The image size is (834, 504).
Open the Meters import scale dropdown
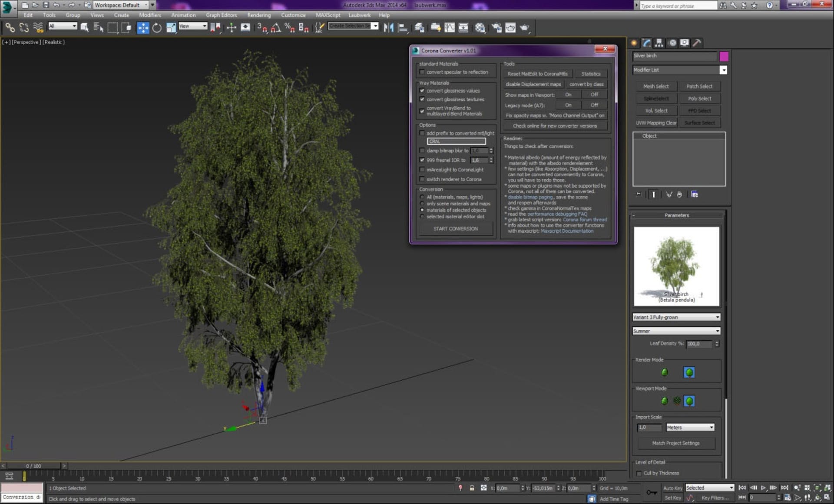(x=690, y=428)
